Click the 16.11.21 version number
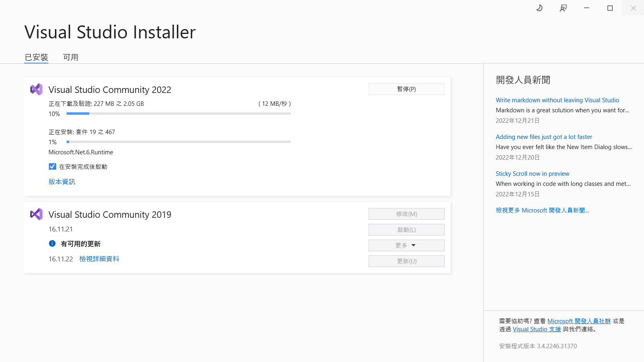The height and width of the screenshot is (362, 644). 61,229
